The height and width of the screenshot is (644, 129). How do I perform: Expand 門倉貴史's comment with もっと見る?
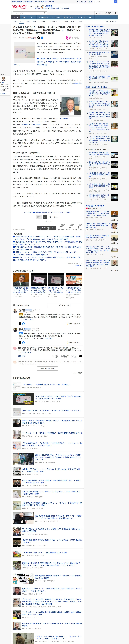click(x=29, y=319)
